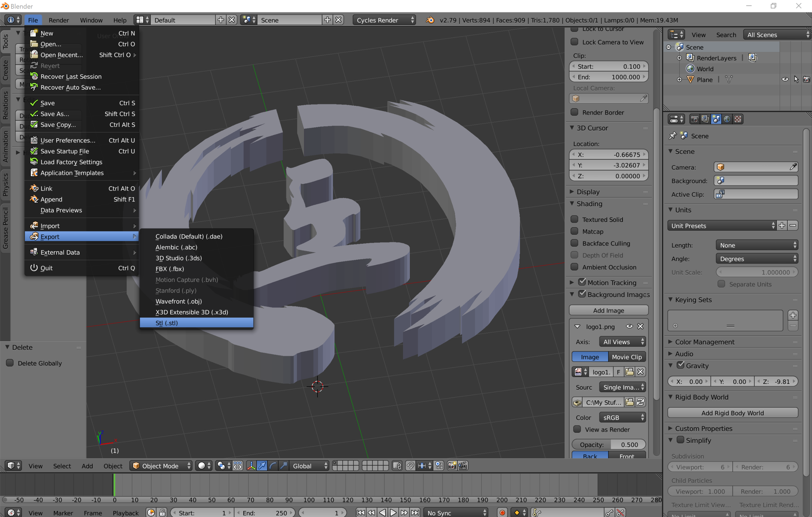Open the World properties tab icon
The image size is (812, 517).
point(727,119)
